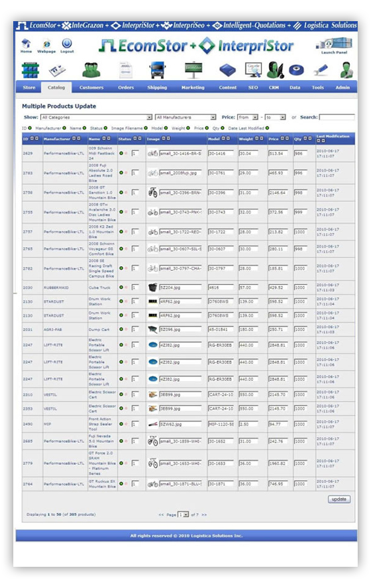Viewport: 371px width, 588px height.
Task: Toggle the Status column visibility dot
Action: (x=105, y=128)
